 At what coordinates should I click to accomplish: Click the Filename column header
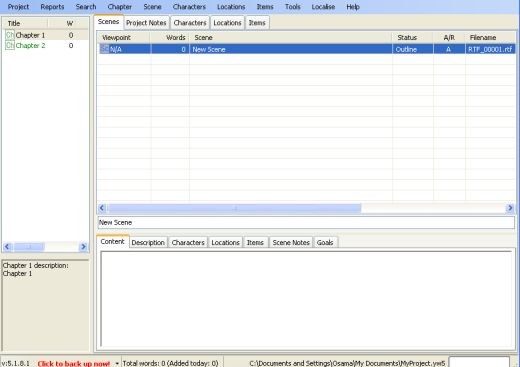point(490,37)
